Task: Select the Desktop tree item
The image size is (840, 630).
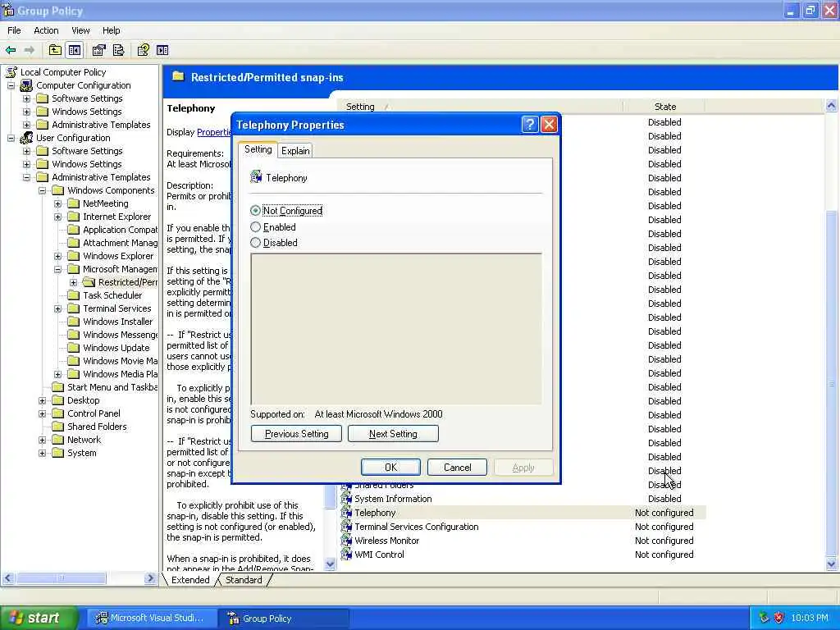Action: point(83,400)
